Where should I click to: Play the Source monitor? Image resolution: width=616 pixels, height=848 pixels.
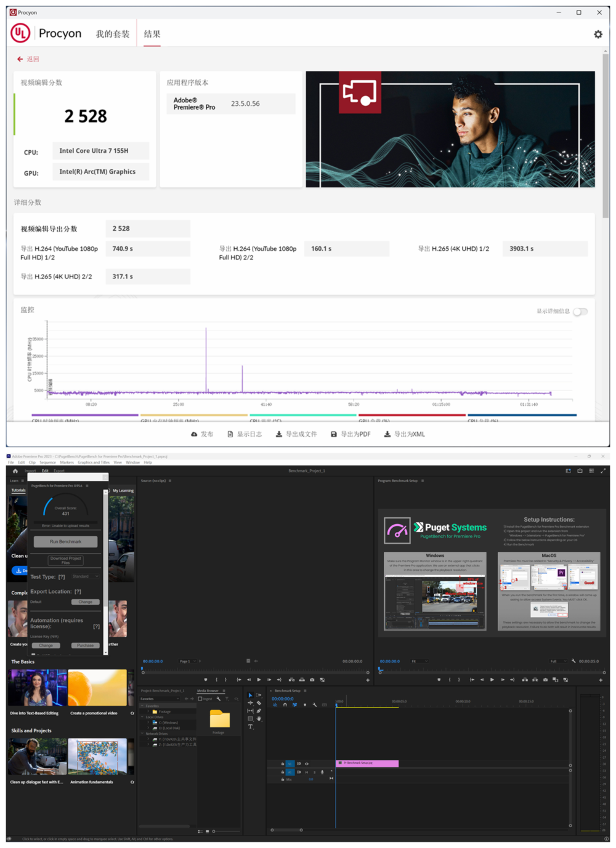[259, 680]
